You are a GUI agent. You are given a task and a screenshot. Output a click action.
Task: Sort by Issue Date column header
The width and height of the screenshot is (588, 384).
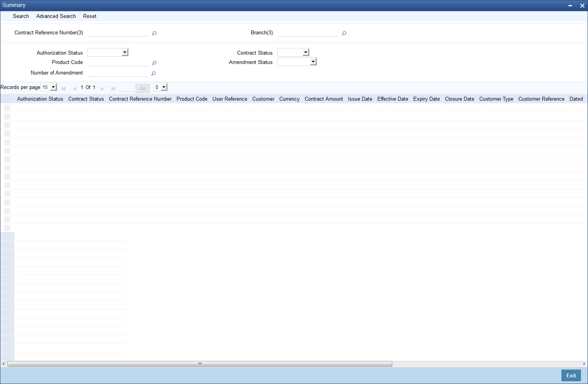(360, 99)
